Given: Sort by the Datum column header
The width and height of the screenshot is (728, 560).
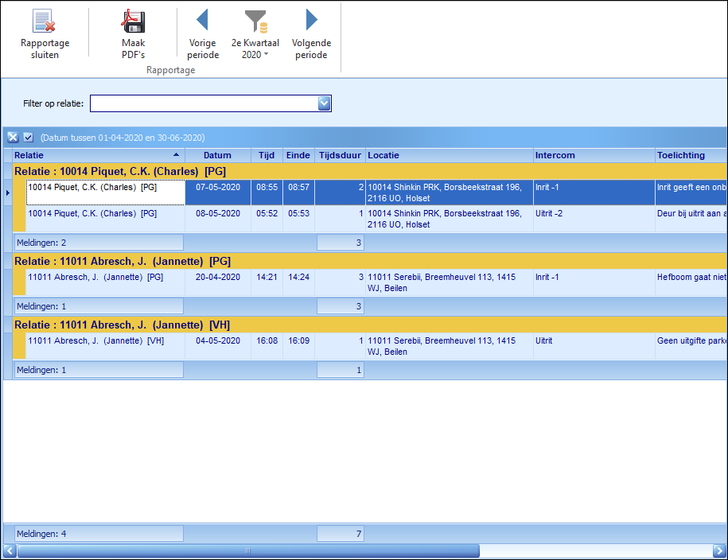Looking at the screenshot, I should [x=218, y=155].
